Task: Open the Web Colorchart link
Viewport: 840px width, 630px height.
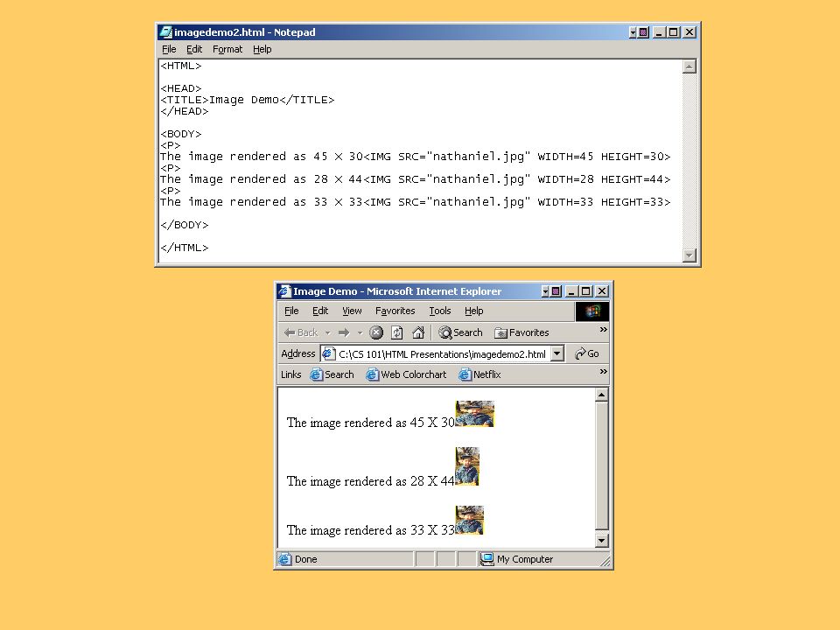Action: pos(406,374)
